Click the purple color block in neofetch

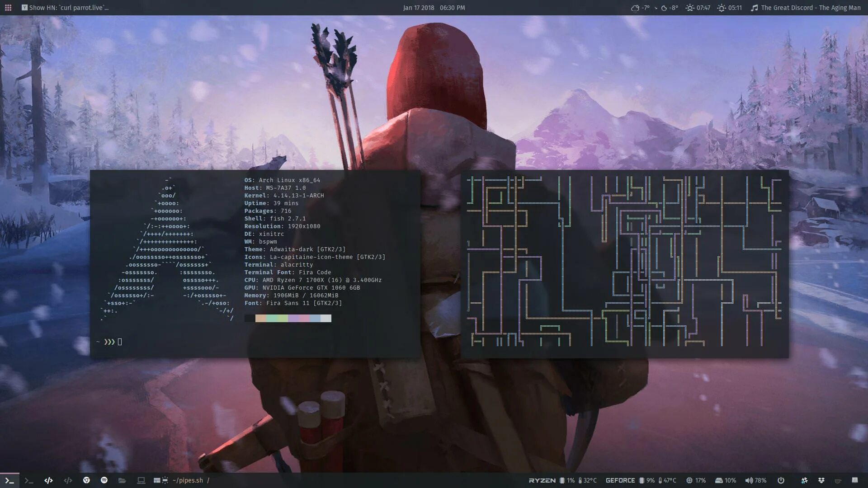tap(293, 319)
